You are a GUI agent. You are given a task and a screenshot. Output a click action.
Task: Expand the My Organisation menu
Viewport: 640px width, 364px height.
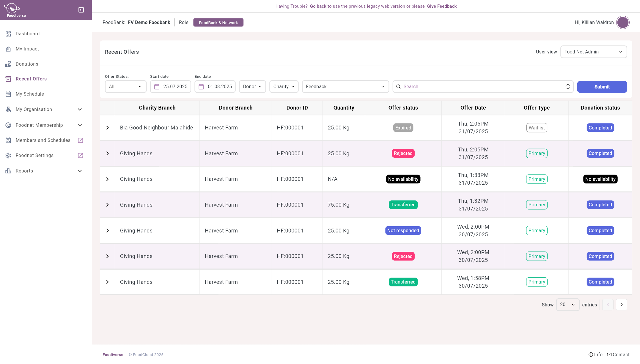80,110
